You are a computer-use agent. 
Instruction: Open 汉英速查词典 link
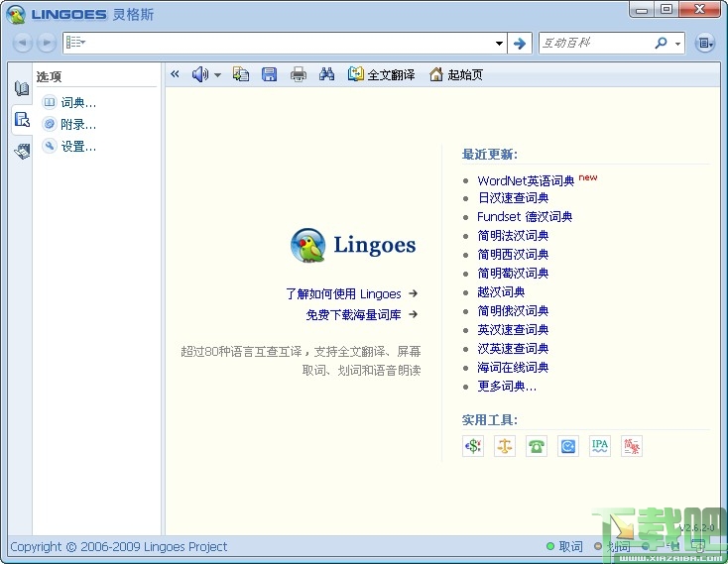coord(513,348)
